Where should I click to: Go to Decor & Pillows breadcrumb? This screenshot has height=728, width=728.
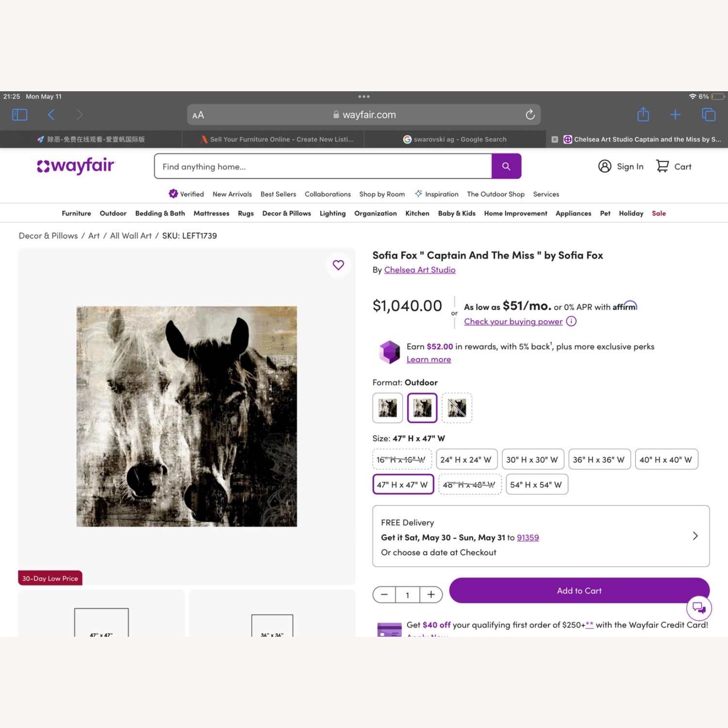(48, 236)
